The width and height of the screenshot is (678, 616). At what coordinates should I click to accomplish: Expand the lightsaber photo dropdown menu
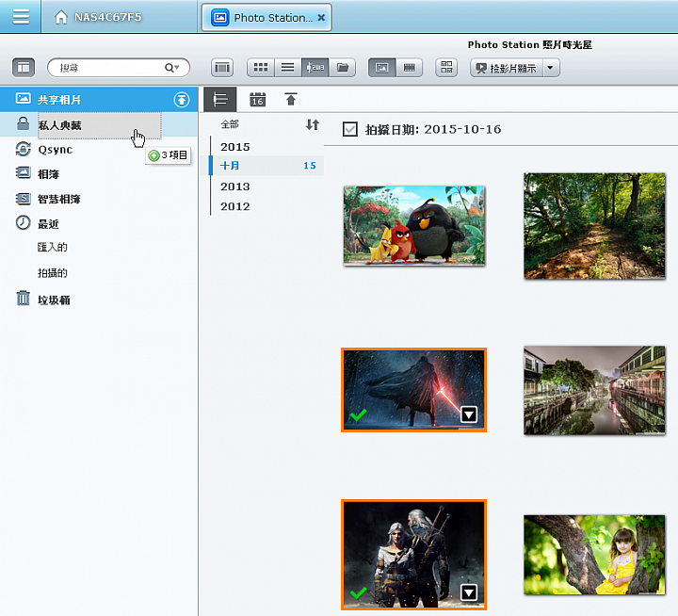click(x=469, y=414)
